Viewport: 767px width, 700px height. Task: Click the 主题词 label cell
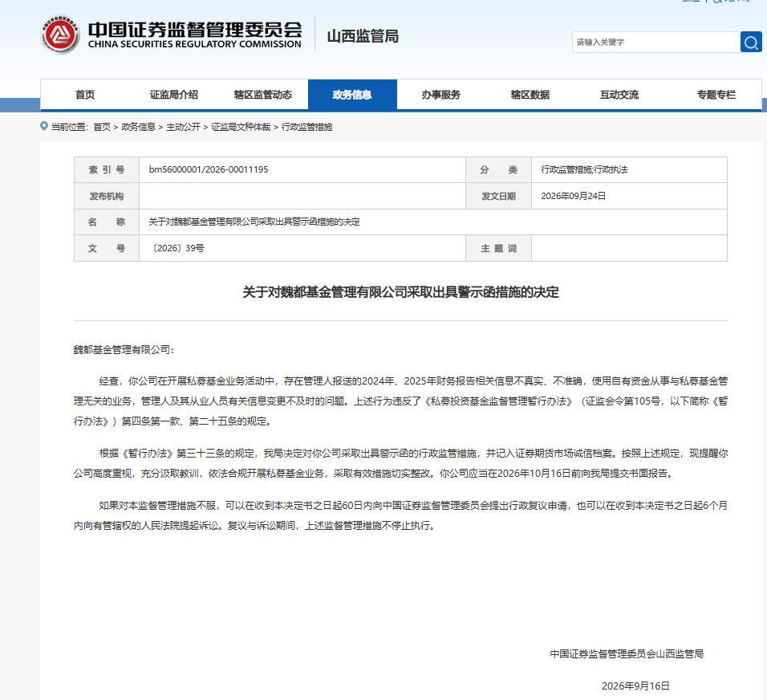pos(498,248)
